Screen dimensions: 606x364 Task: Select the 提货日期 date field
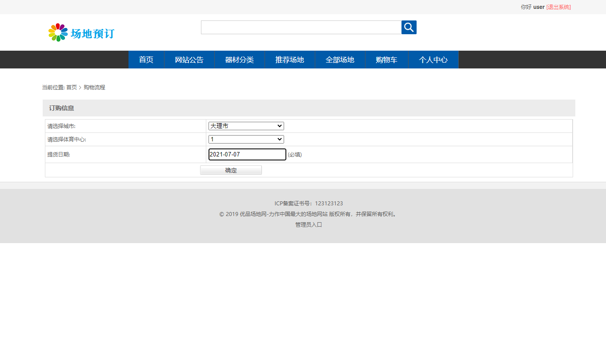pyautogui.click(x=247, y=154)
